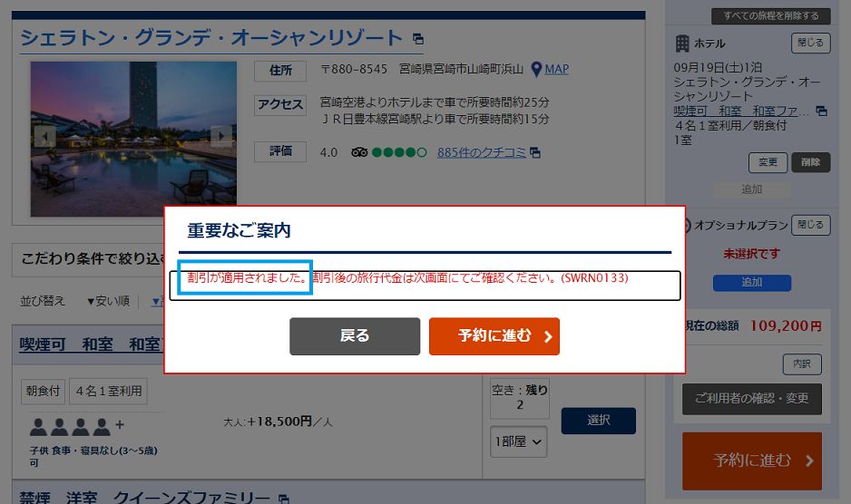Click the hotel pool photo
This screenshot has height=504, width=851.
tap(133, 139)
